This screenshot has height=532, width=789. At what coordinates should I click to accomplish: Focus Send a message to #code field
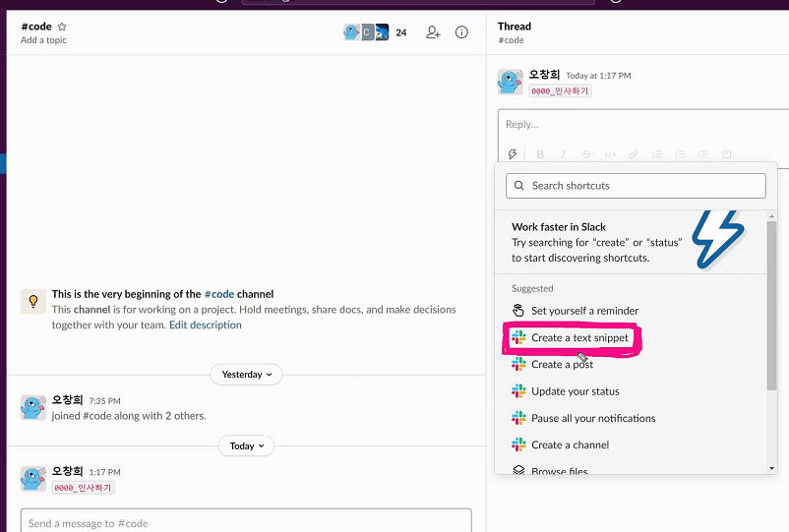point(246,522)
